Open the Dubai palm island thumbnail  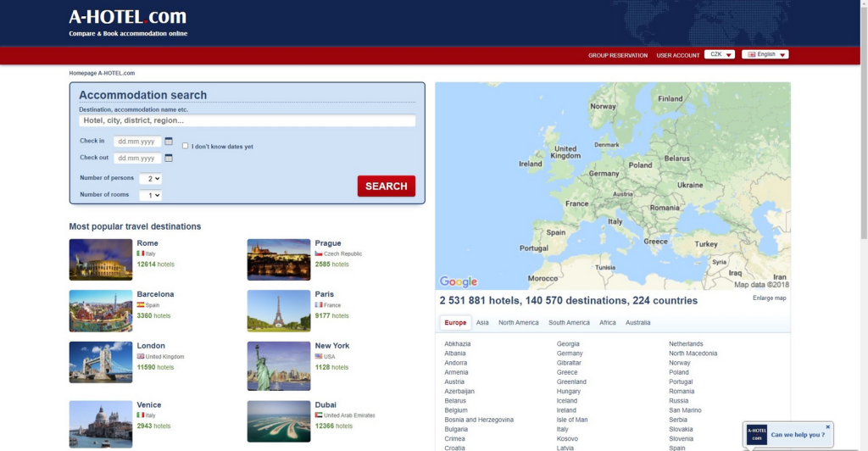point(278,421)
